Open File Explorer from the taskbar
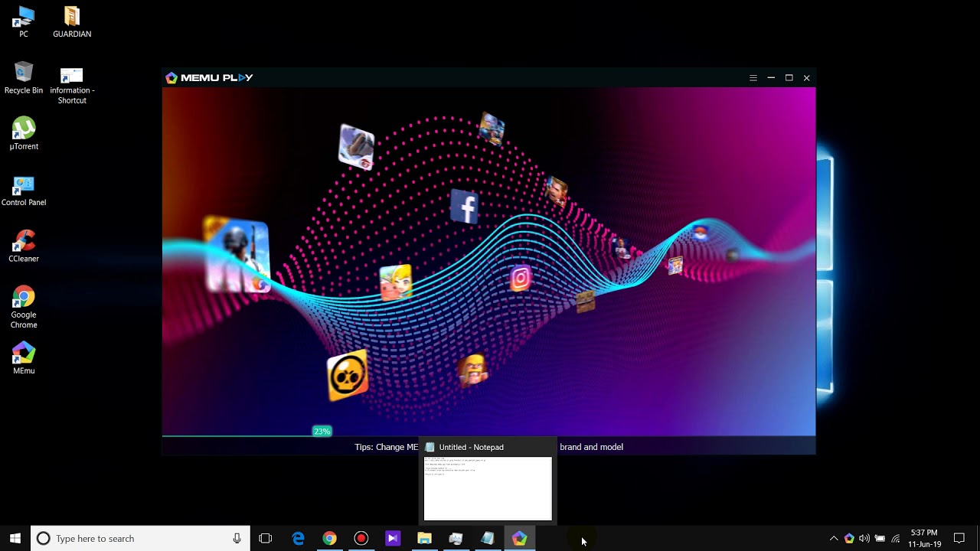Image resolution: width=980 pixels, height=551 pixels. pyautogui.click(x=424, y=539)
